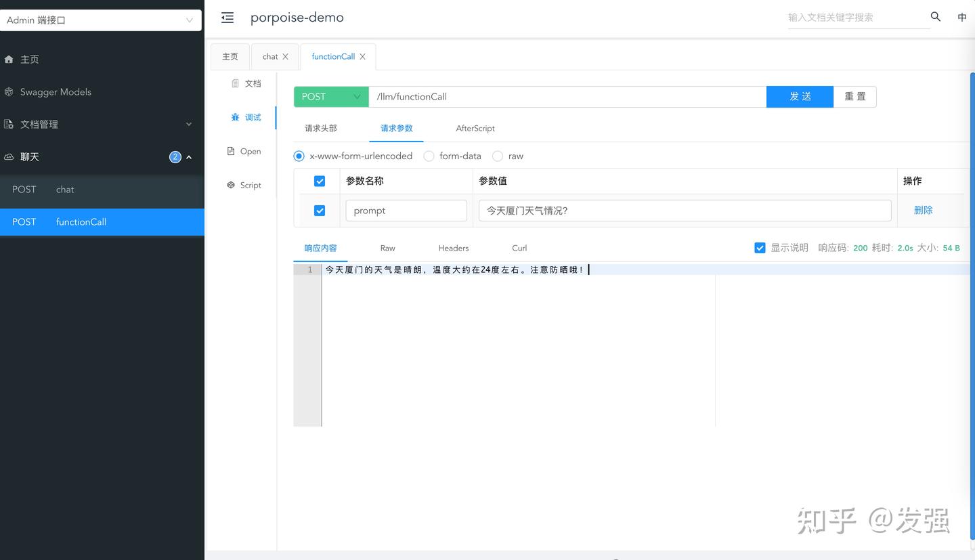This screenshot has height=560, width=975.
Task: Click the 删除 link in prompt row
Action: pos(923,211)
